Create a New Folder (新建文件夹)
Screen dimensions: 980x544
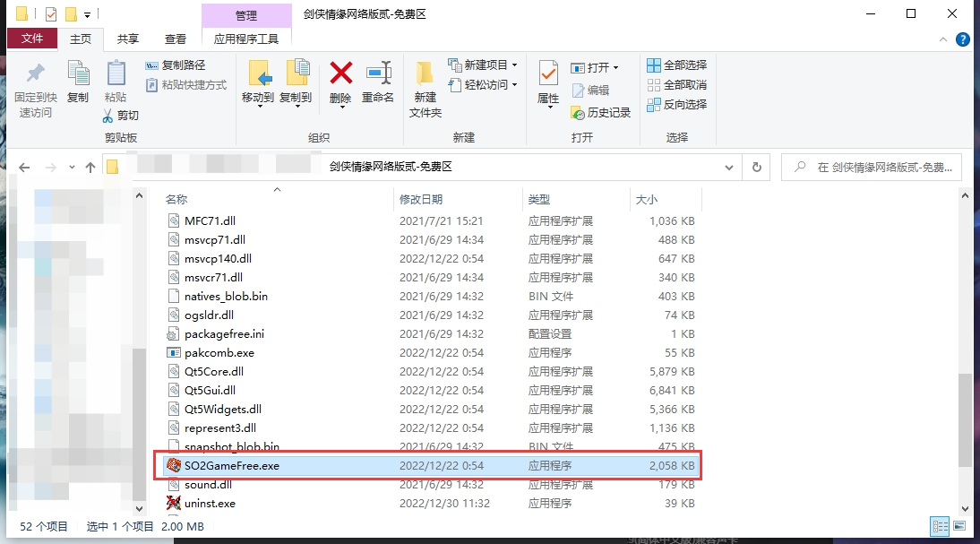click(425, 89)
